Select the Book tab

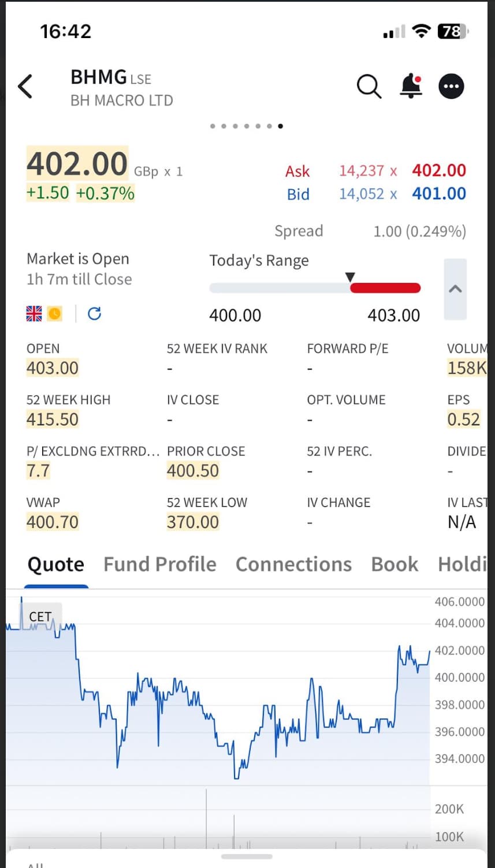pyautogui.click(x=394, y=564)
